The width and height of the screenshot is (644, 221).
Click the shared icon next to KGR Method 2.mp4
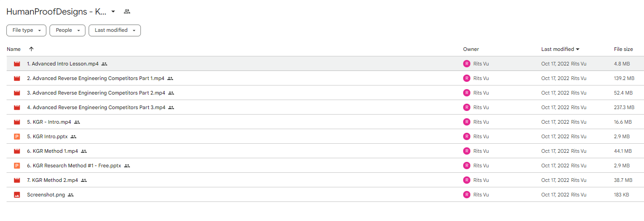[84, 180]
